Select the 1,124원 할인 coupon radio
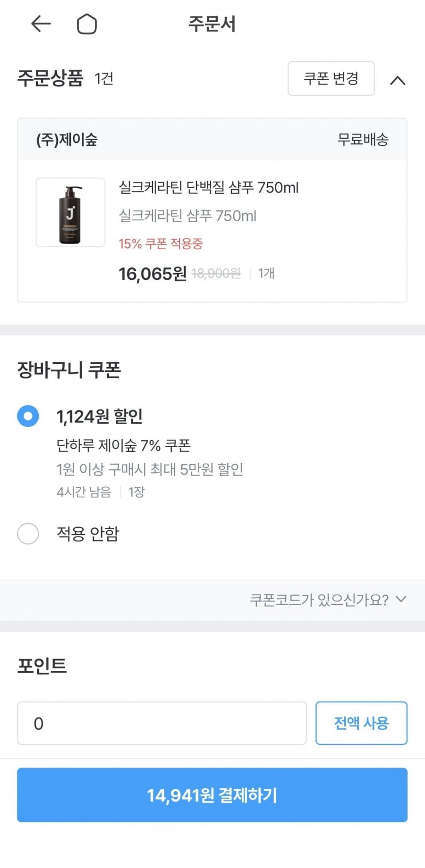 click(28, 416)
